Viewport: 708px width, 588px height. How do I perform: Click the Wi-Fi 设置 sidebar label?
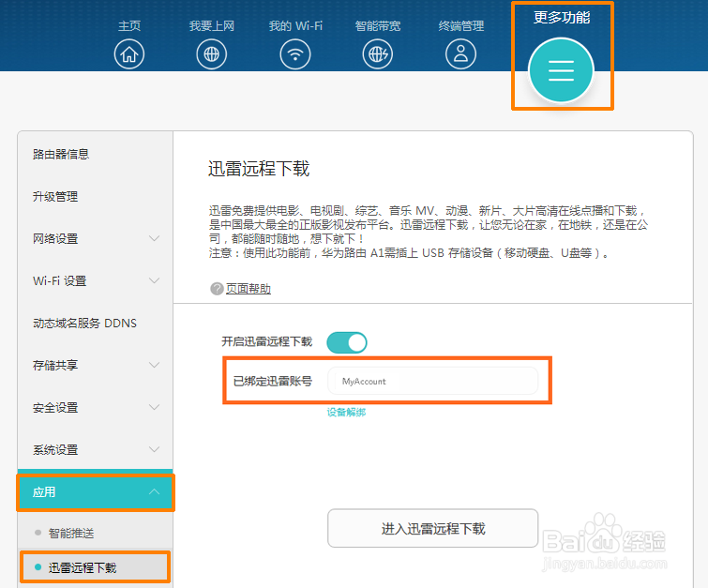coord(60,281)
